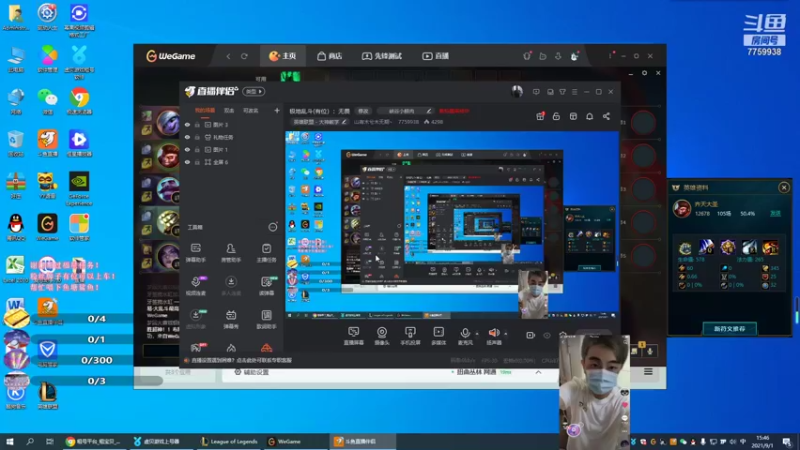The image size is (800, 450).
Task: Select the 我的场景 scene tab
Action: click(x=205, y=110)
